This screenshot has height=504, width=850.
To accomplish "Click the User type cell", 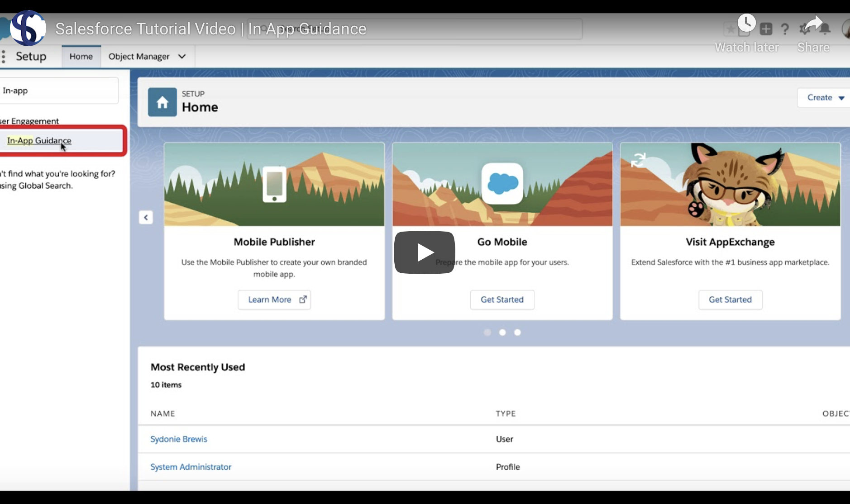I will click(x=505, y=439).
